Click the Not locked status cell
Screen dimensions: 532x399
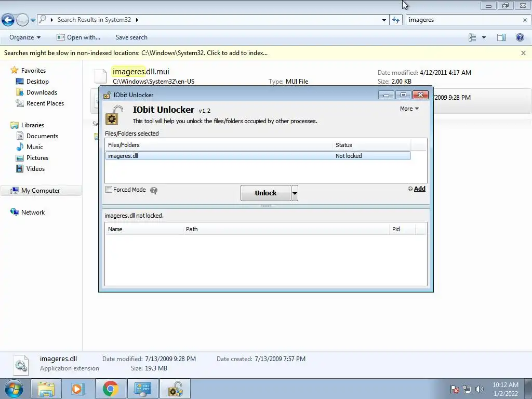[349, 156]
